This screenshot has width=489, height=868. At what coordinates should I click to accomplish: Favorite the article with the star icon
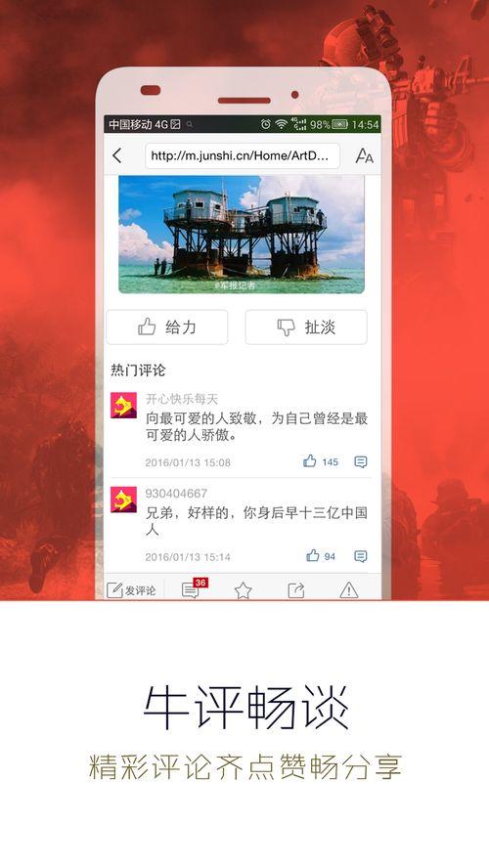point(244,590)
